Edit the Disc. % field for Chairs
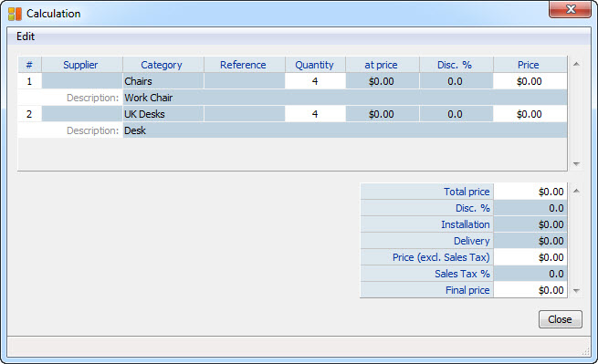Screen dimensions: 598x364 456,81
